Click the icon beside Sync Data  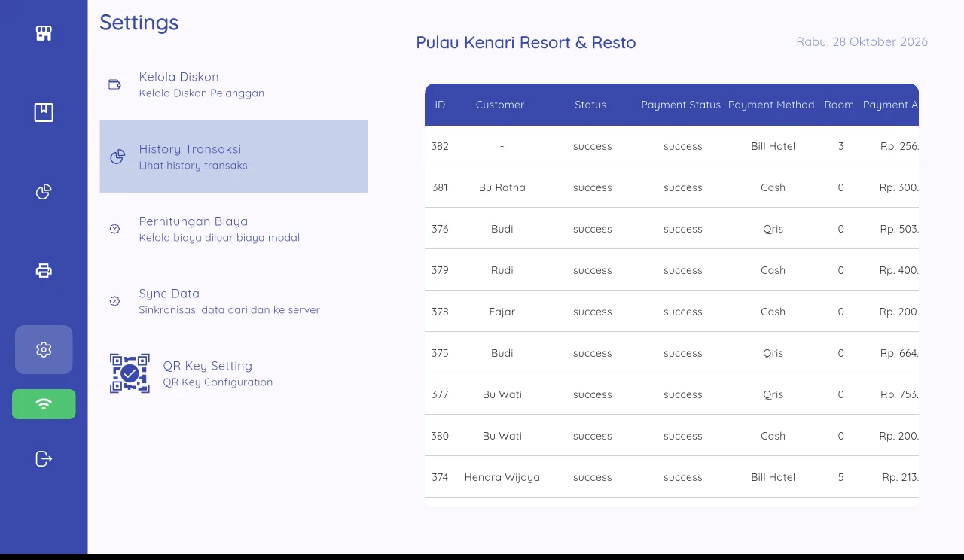coord(115,301)
